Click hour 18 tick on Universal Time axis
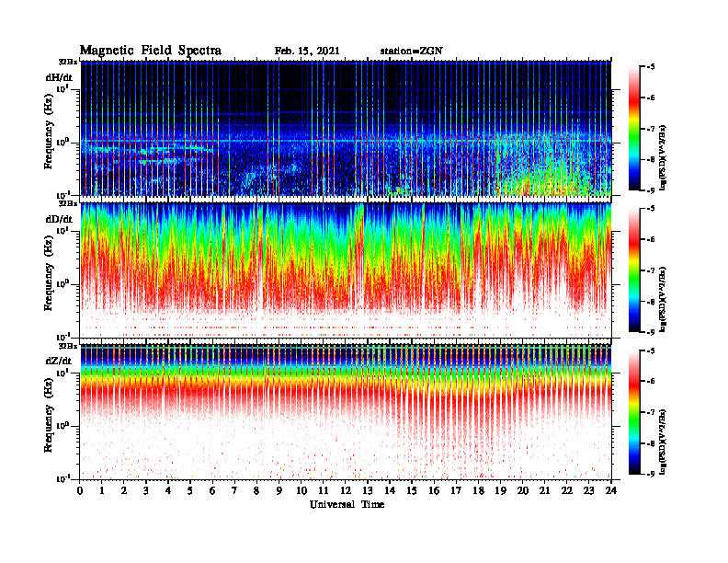This screenshot has width=728, height=563. (479, 490)
